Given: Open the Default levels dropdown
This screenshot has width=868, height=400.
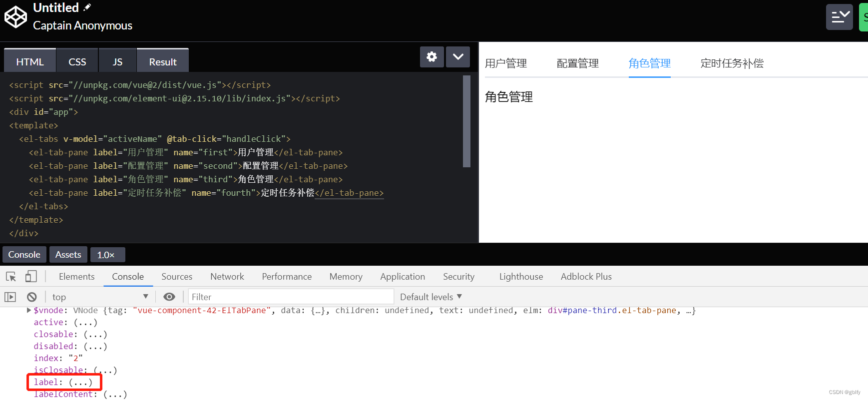Looking at the screenshot, I should click(431, 297).
